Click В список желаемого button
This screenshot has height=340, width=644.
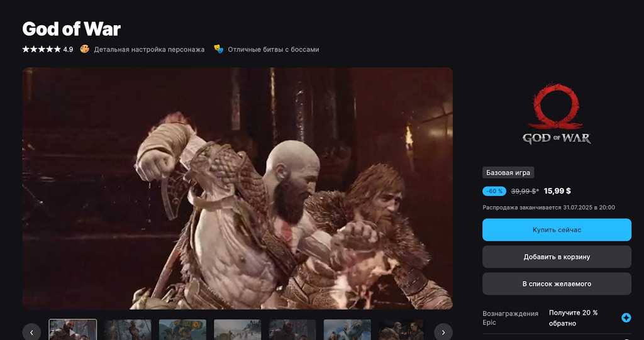click(x=557, y=283)
